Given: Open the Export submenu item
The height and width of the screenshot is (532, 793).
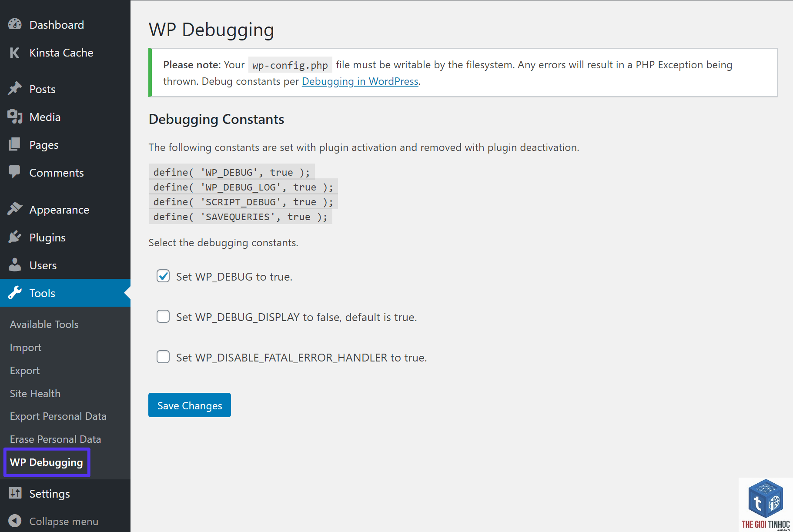Looking at the screenshot, I should [x=25, y=371].
